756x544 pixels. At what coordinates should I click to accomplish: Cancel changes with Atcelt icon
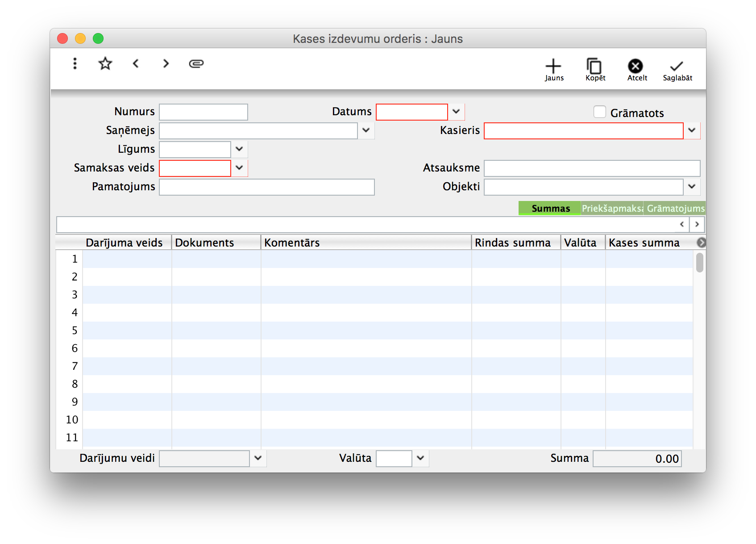[x=636, y=70]
